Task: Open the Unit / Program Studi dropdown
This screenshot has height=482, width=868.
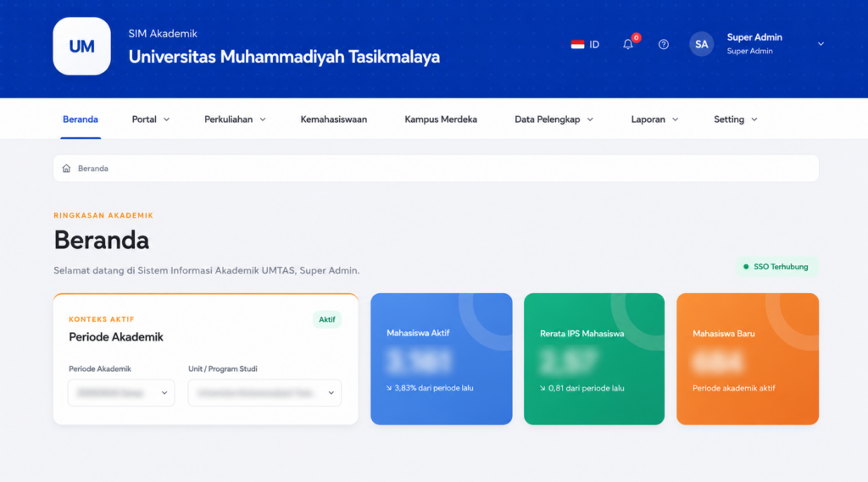Action: pyautogui.click(x=264, y=393)
